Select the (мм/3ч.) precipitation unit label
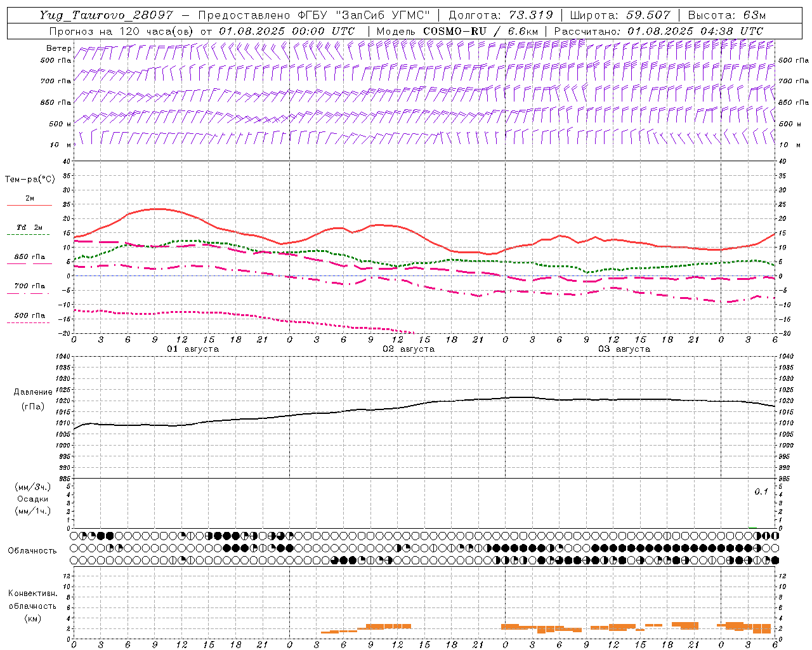This screenshot has height=650, width=812. pos(33,487)
